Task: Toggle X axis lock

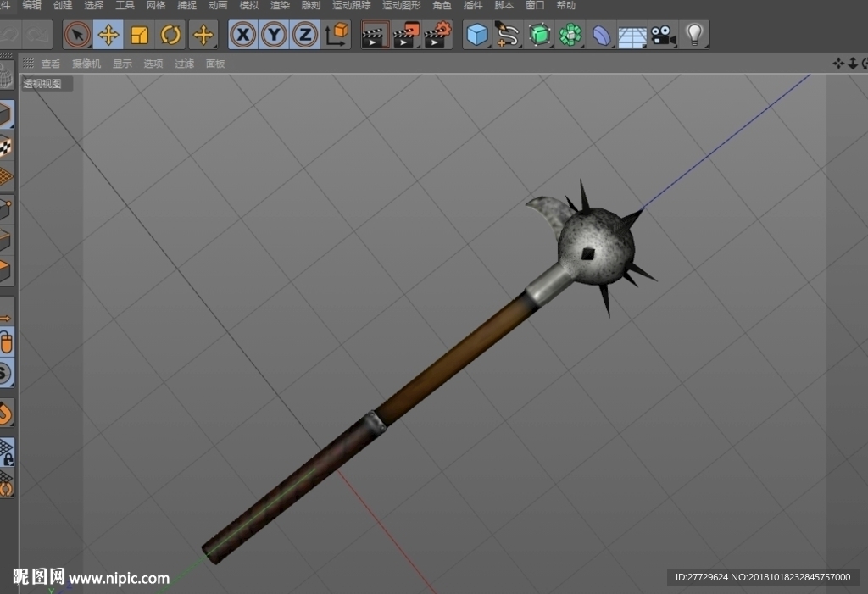Action: tap(243, 35)
